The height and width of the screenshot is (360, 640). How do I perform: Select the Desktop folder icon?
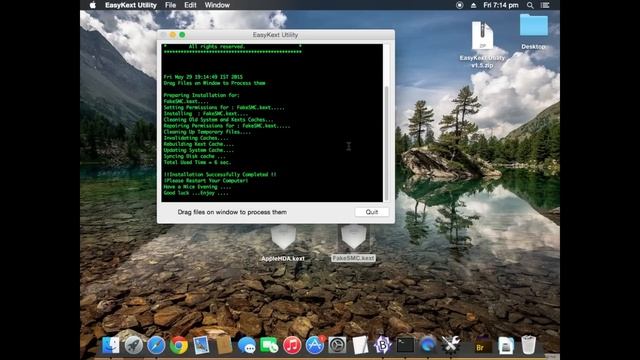(533, 31)
